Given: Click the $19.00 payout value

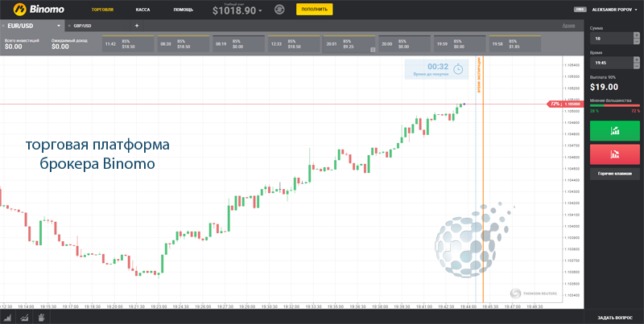Looking at the screenshot, I should pyautogui.click(x=604, y=87).
